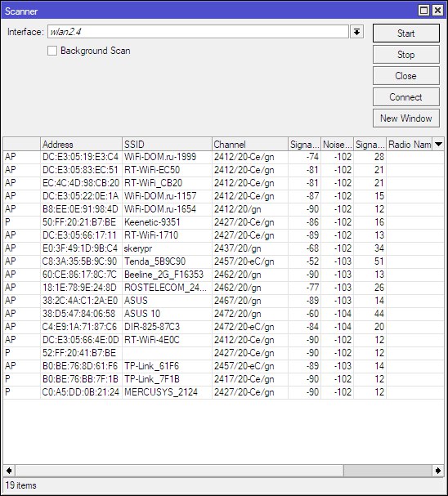Image resolution: width=448 pixels, height=496 pixels.
Task: Sort by the Noise column header
Action: (x=337, y=145)
